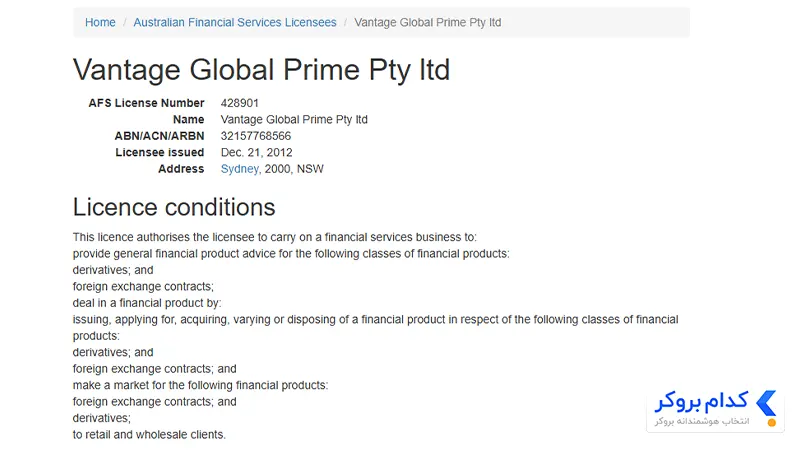Select the AFS License Number 428901
This screenshot has height=450, width=800.
239,103
